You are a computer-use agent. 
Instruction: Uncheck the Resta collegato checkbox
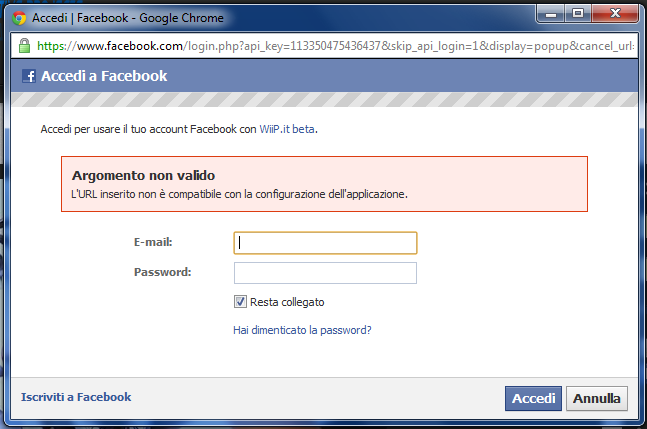240,302
